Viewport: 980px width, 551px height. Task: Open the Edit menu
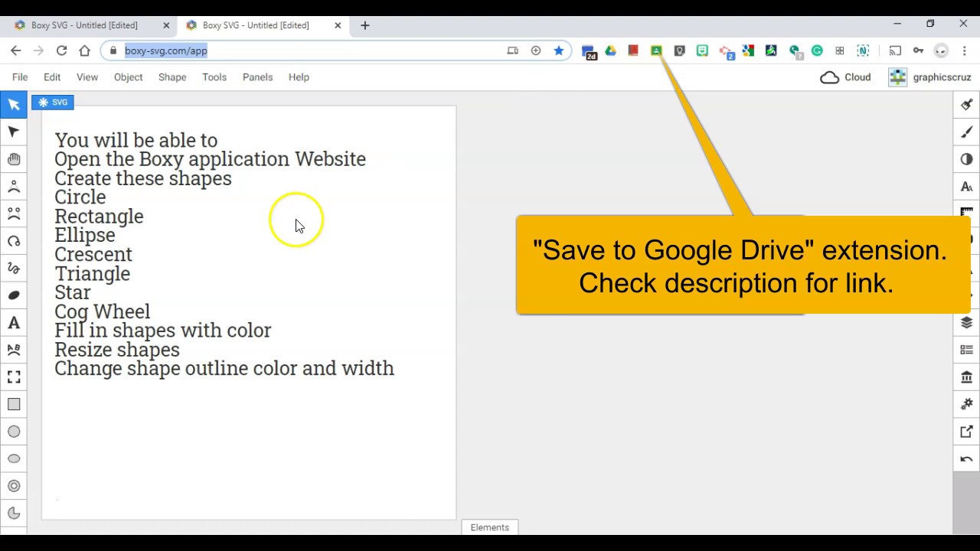(52, 77)
